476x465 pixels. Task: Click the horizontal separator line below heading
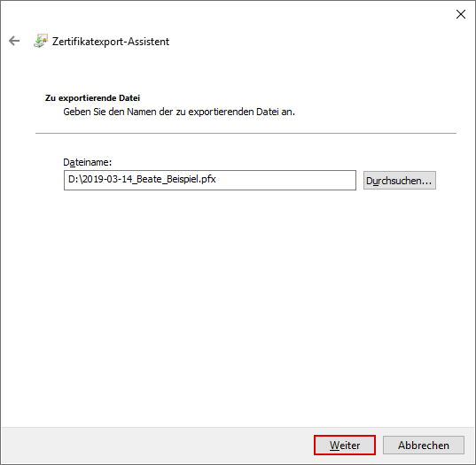pyautogui.click(x=246, y=133)
